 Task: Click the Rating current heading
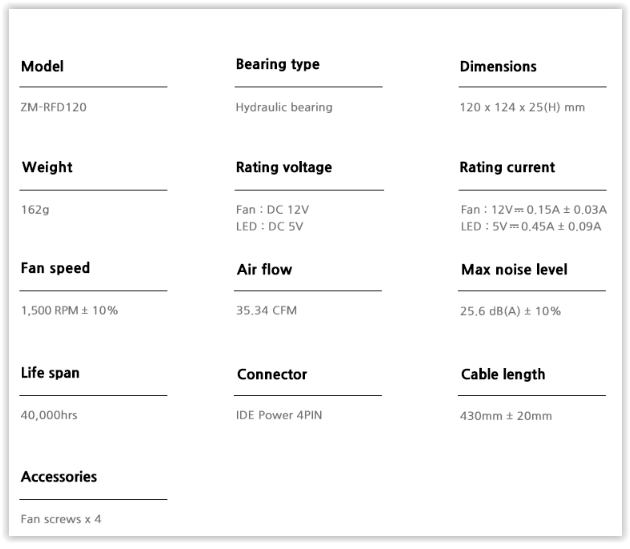click(x=507, y=167)
